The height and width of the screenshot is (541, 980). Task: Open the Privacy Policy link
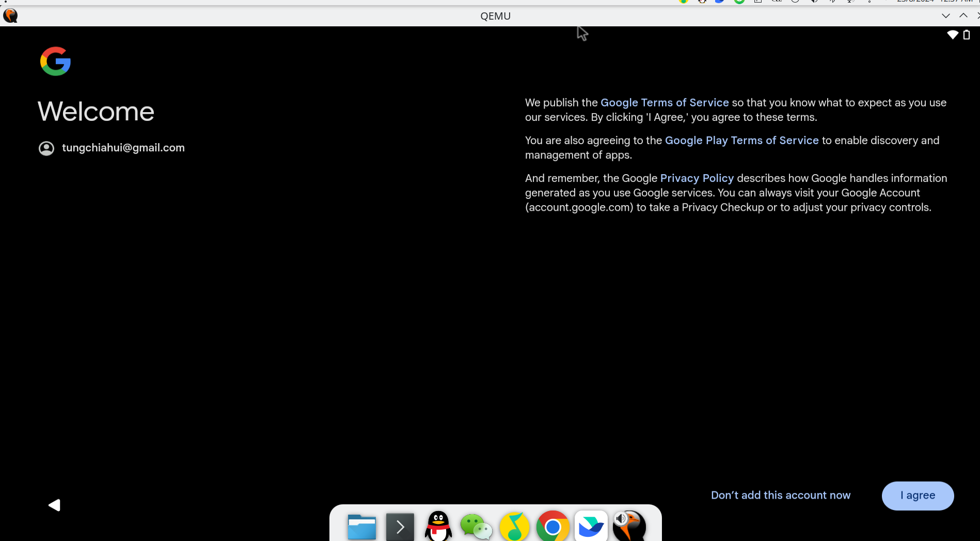(x=697, y=178)
